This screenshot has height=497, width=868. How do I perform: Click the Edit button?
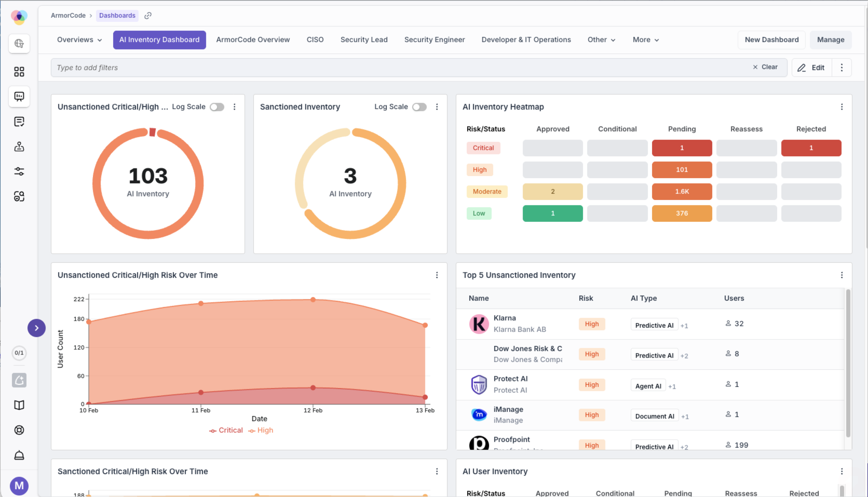(x=811, y=68)
